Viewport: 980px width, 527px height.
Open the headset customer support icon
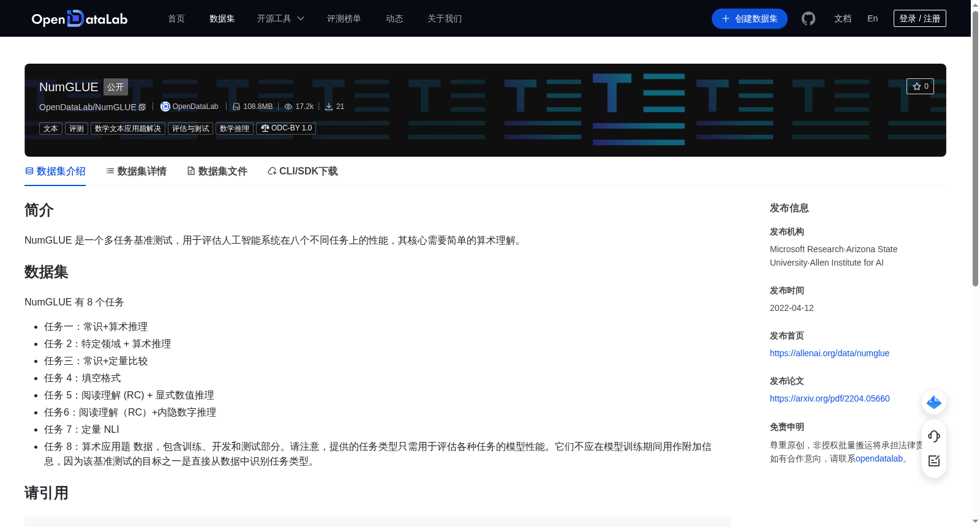click(934, 436)
